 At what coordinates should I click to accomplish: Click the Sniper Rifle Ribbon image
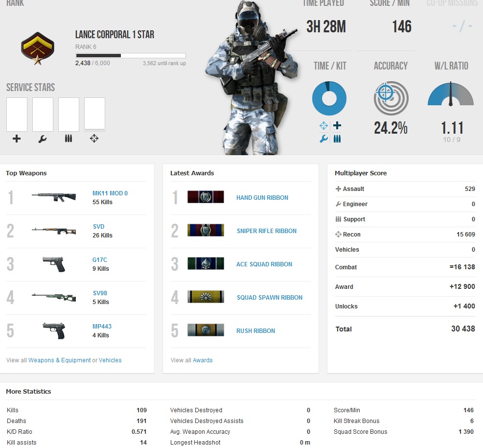tap(206, 231)
